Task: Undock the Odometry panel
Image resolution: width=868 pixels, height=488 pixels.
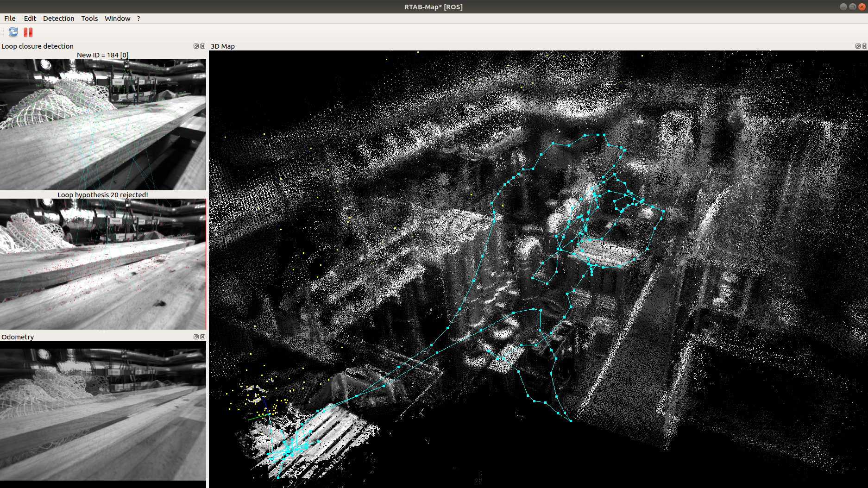Action: coord(196,337)
